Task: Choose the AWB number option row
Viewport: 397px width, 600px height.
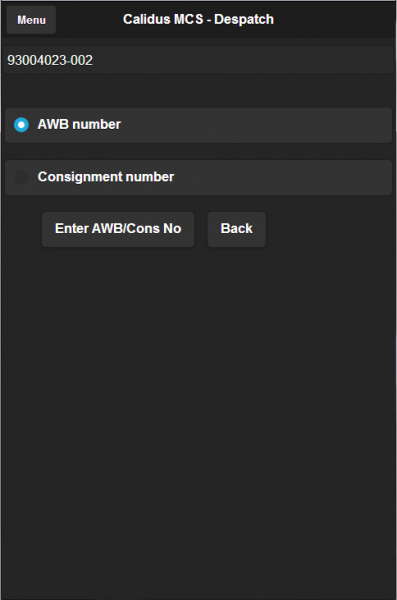Action: [198, 125]
